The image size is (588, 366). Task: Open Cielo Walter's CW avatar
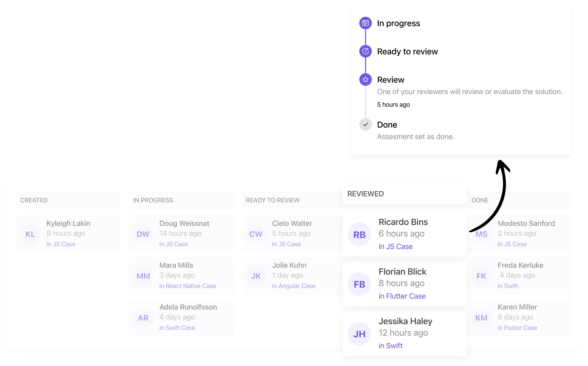pos(256,234)
